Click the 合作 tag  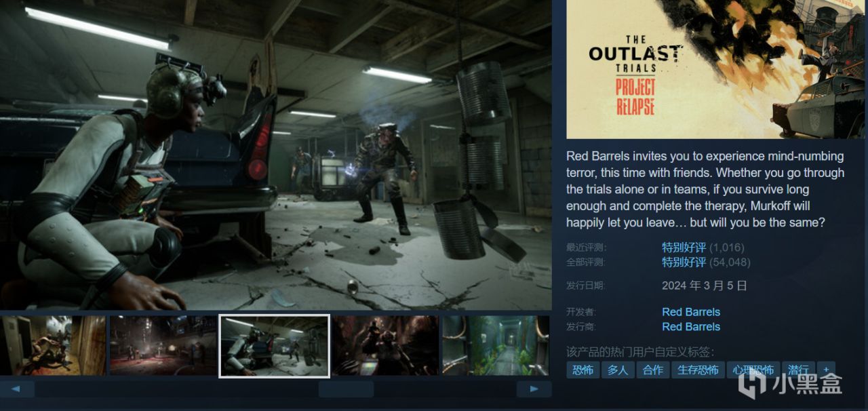[653, 370]
